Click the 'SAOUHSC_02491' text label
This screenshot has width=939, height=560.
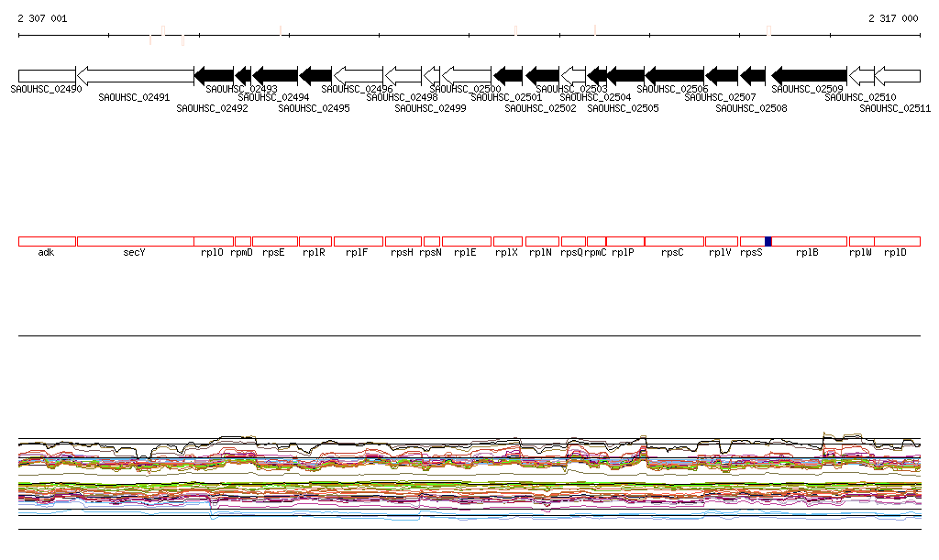pyautogui.click(x=134, y=97)
